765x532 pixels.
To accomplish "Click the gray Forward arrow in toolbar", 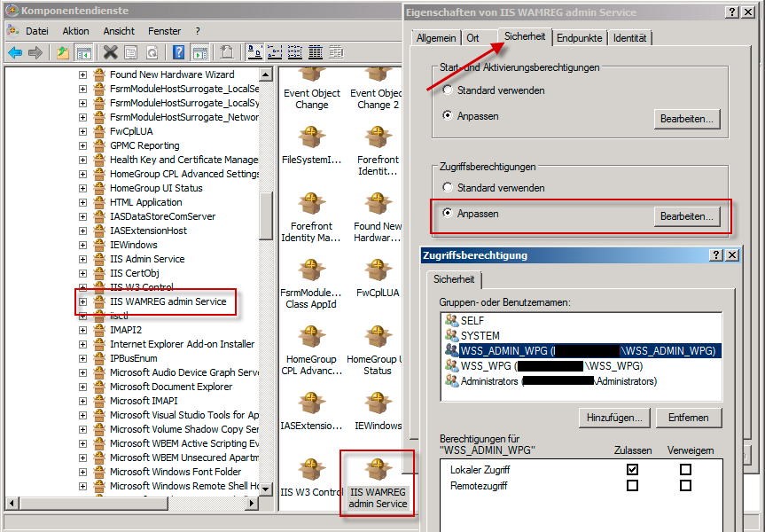I will pyautogui.click(x=35, y=52).
